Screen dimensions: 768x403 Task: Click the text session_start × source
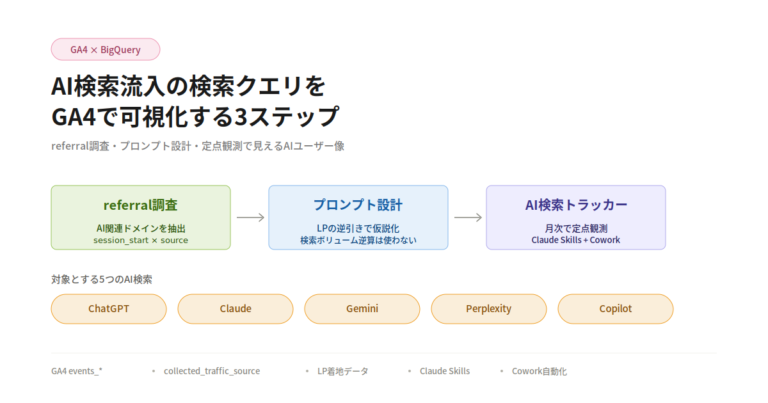pyautogui.click(x=141, y=240)
